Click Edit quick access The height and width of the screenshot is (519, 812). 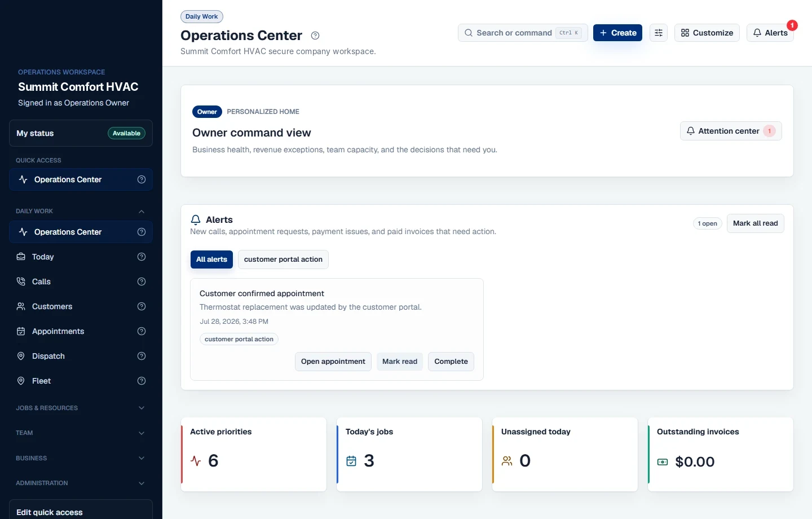(81, 512)
